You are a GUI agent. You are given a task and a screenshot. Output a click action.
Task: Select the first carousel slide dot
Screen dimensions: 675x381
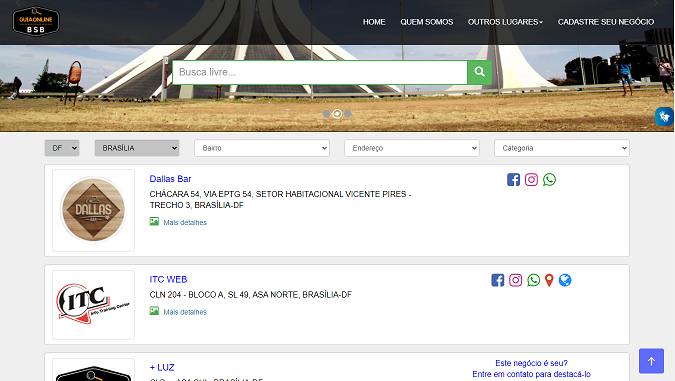pos(327,114)
